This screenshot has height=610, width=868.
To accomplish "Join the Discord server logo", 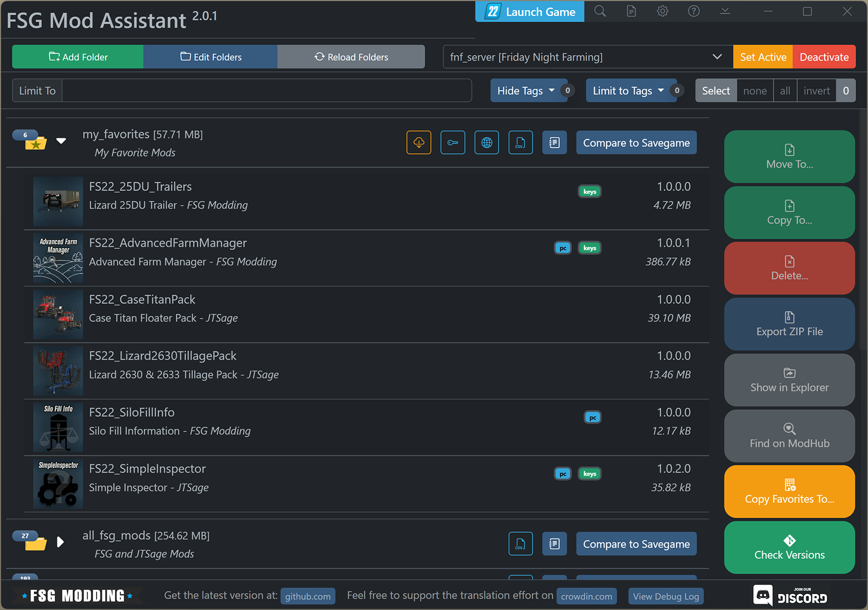I will pyautogui.click(x=790, y=596).
